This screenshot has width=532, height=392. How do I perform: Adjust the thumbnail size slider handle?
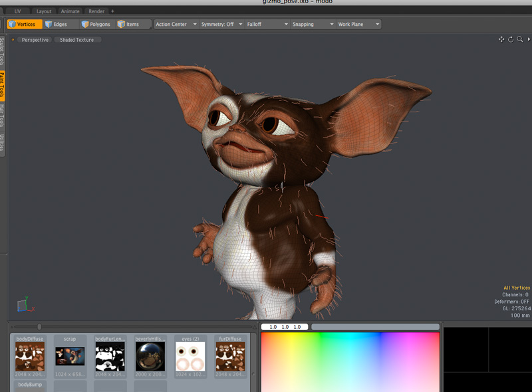pyautogui.click(x=39, y=326)
